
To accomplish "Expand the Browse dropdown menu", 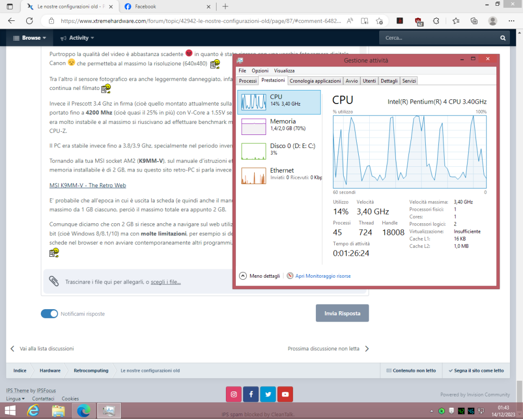I will coord(30,38).
